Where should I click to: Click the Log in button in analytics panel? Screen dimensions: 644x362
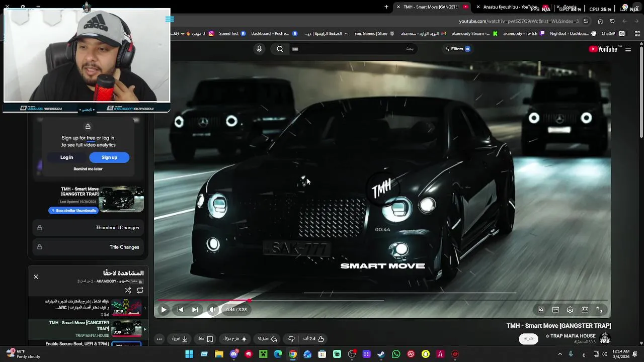coord(67,157)
